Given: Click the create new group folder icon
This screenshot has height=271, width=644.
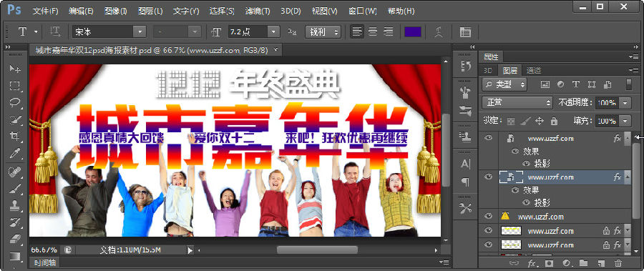Looking at the screenshot, I should point(583,263).
